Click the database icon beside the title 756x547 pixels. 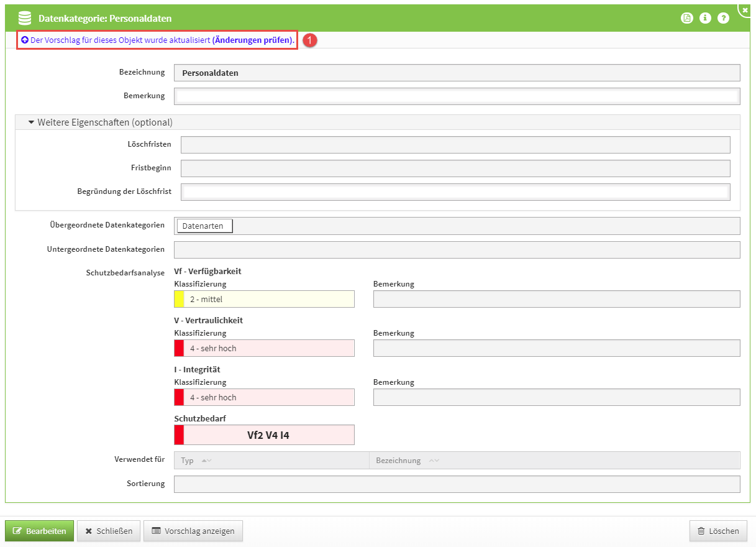(x=24, y=19)
